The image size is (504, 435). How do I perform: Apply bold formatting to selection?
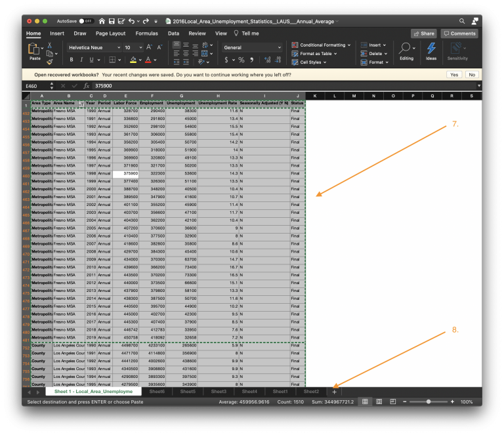tap(72, 60)
